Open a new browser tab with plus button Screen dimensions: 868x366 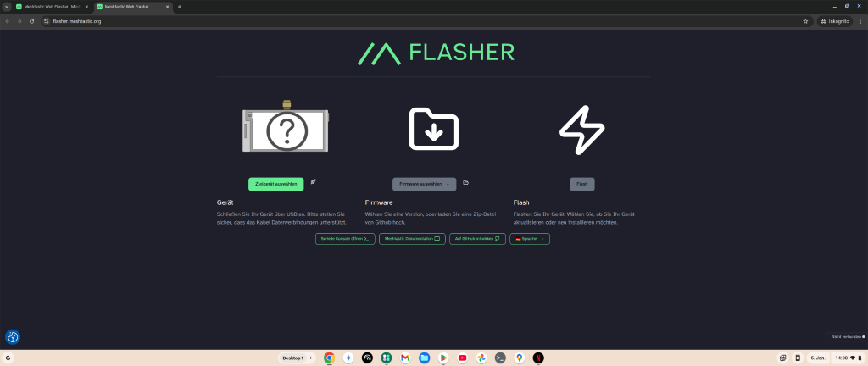point(180,7)
